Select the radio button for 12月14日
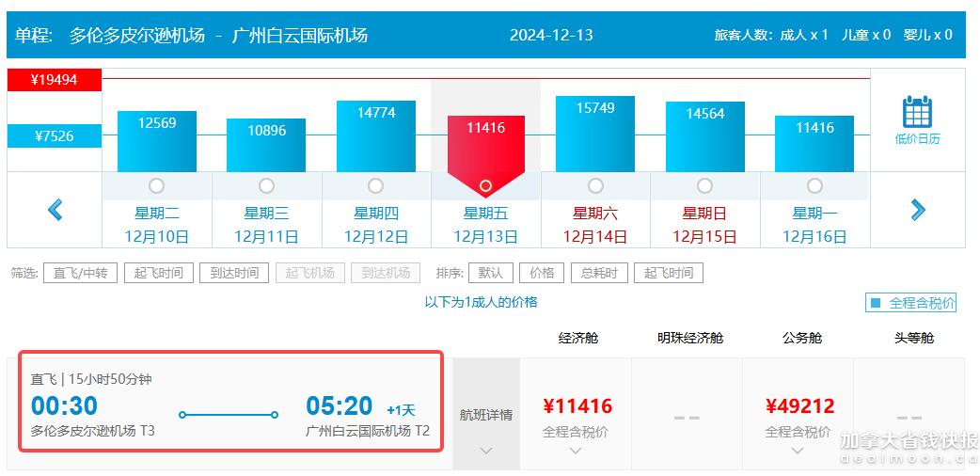The height and width of the screenshot is (476, 980). pos(595,185)
